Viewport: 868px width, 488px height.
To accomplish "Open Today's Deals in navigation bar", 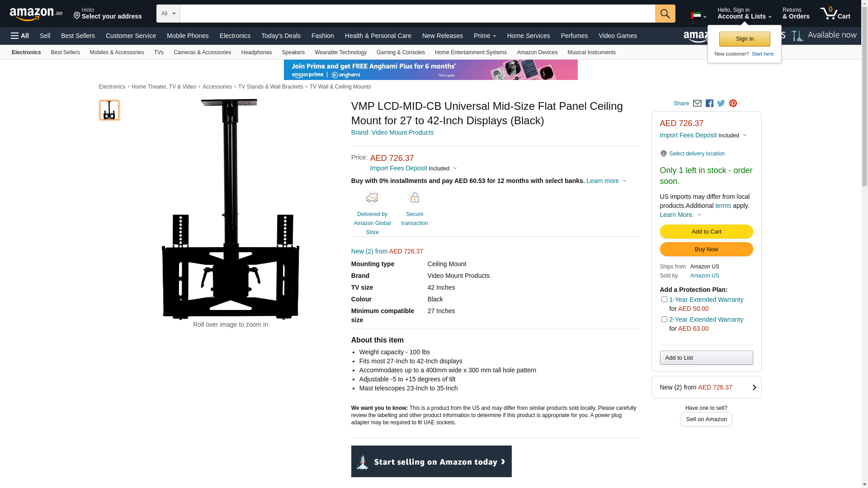I will point(281,36).
